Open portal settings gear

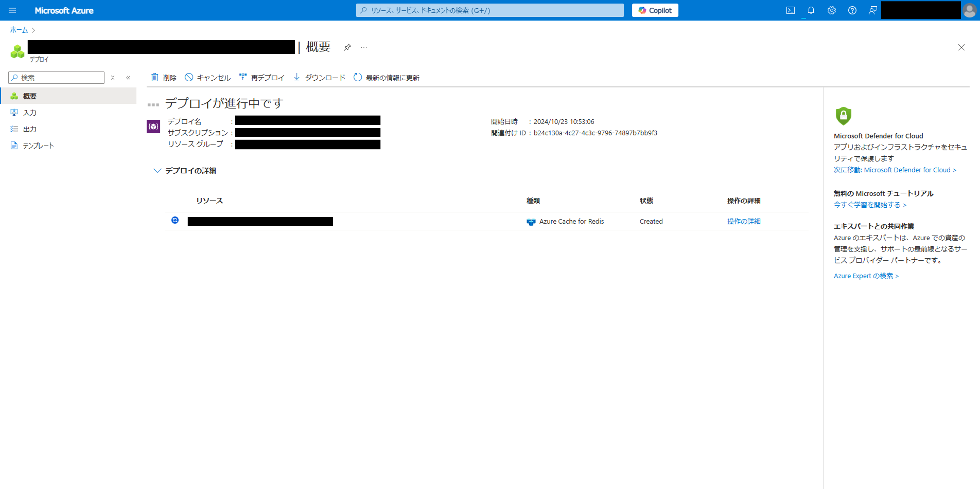tap(831, 10)
